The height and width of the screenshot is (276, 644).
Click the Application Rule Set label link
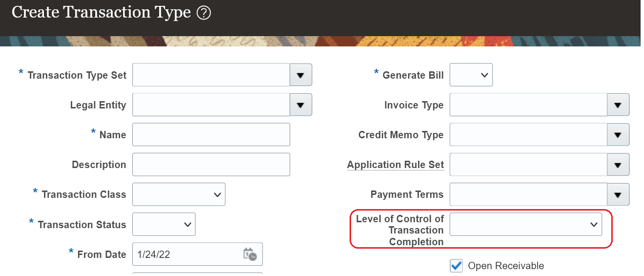395,165
